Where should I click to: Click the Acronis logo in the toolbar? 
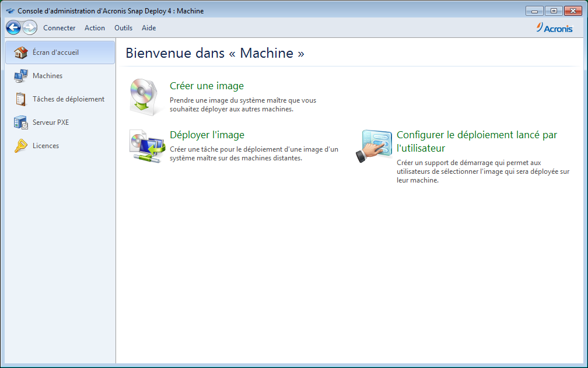[554, 28]
